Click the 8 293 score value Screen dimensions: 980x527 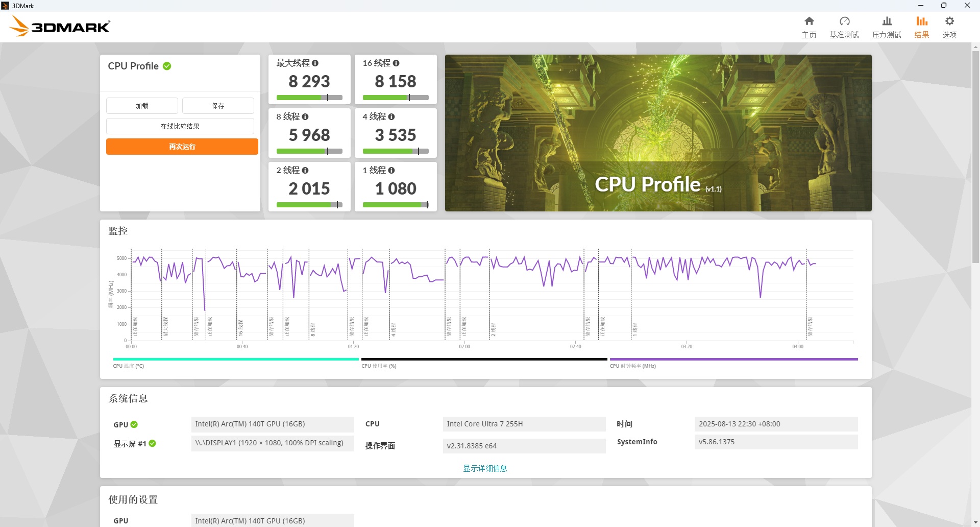pyautogui.click(x=309, y=81)
